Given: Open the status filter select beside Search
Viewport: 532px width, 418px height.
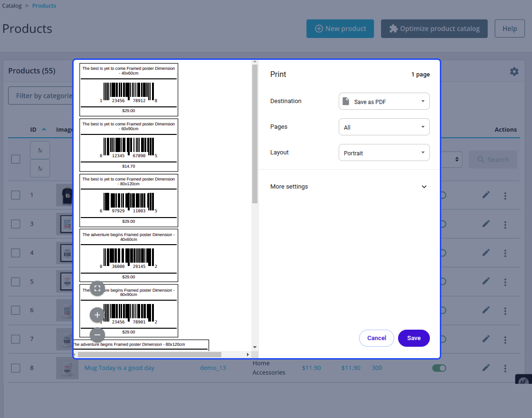Looking at the screenshot, I should tap(452, 160).
